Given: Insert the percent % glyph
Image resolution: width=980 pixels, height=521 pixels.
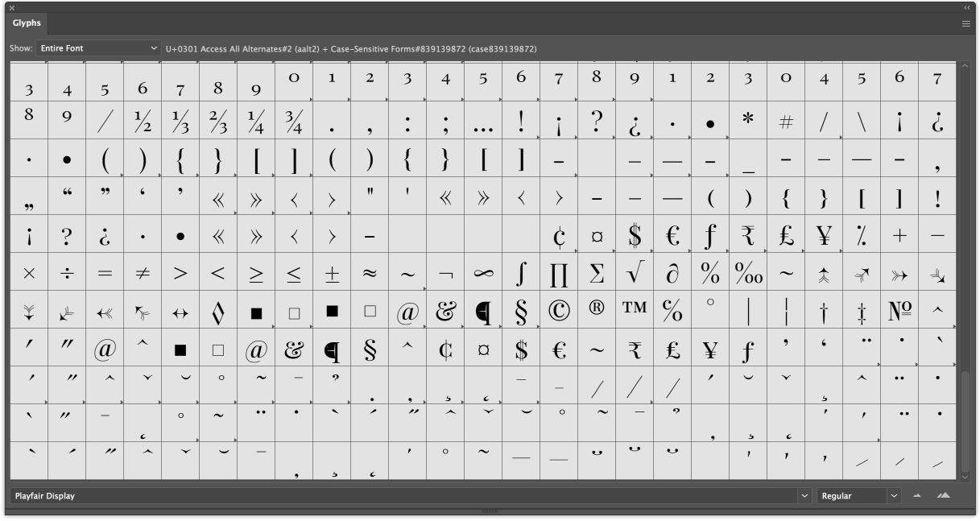Looking at the screenshot, I should pyautogui.click(x=710, y=272).
